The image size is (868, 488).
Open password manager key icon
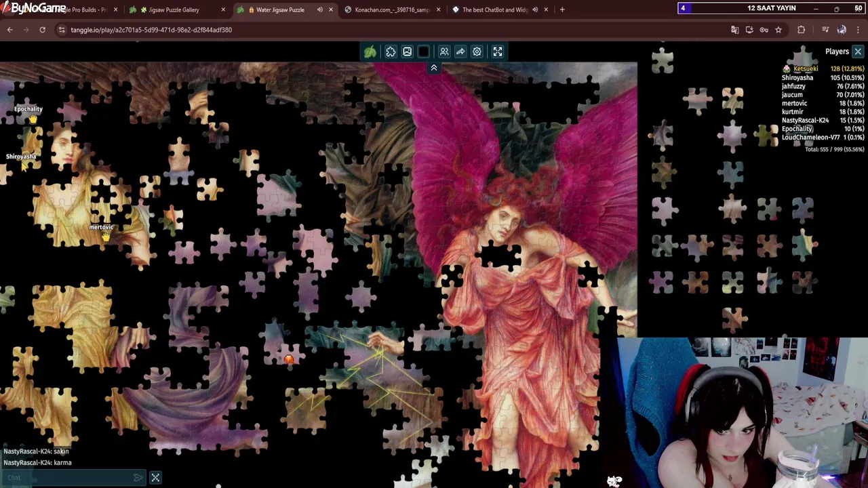764,30
